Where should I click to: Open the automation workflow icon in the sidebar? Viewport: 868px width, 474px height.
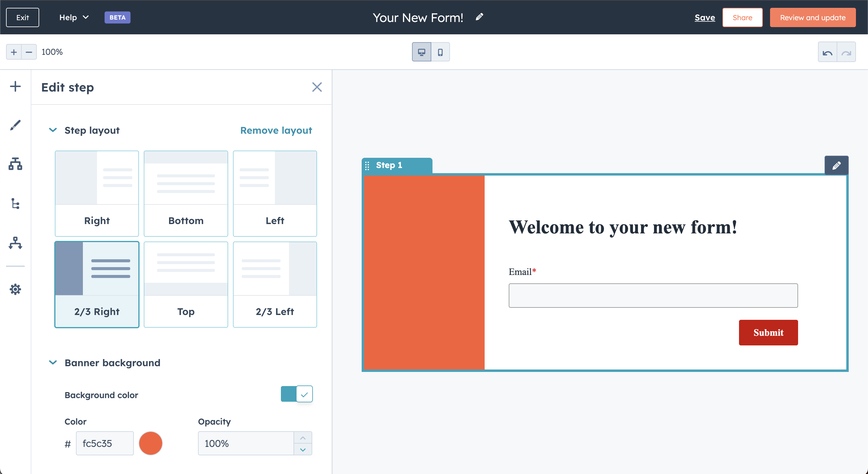15,243
